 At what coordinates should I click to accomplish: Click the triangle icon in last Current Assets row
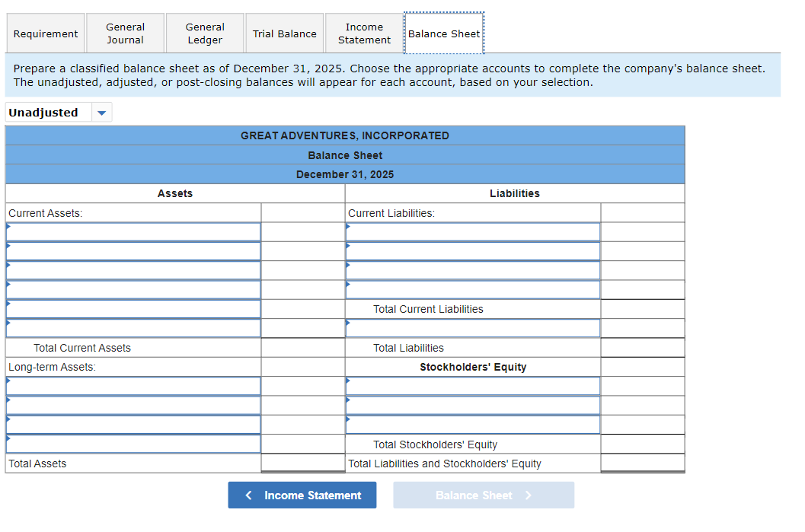pyautogui.click(x=9, y=323)
